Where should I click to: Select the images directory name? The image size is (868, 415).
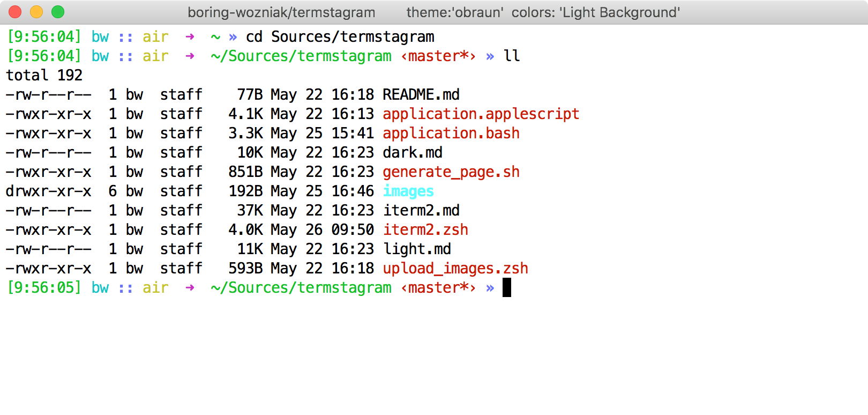coord(408,191)
